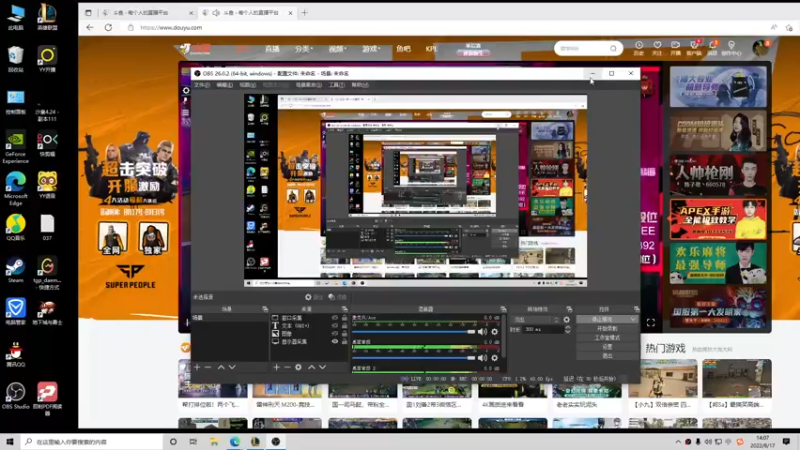The image size is (800, 450).
Task: Click Windows taskbar search input field
Action: (x=92, y=441)
